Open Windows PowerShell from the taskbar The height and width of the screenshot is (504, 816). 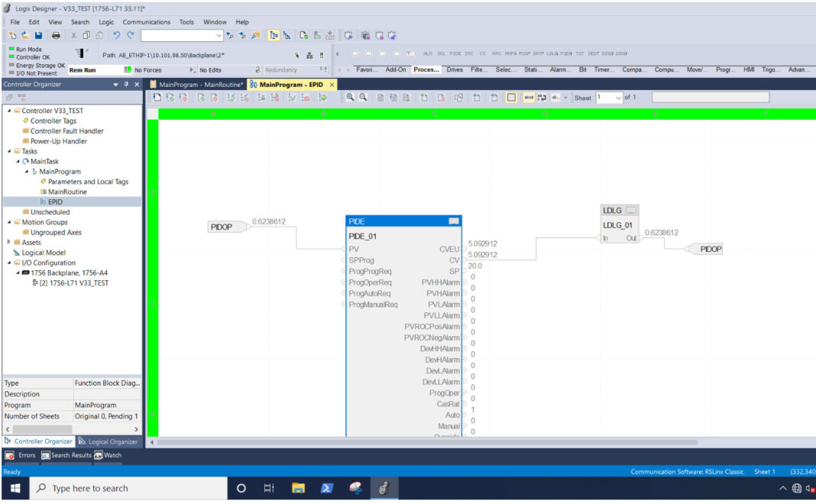(325, 488)
